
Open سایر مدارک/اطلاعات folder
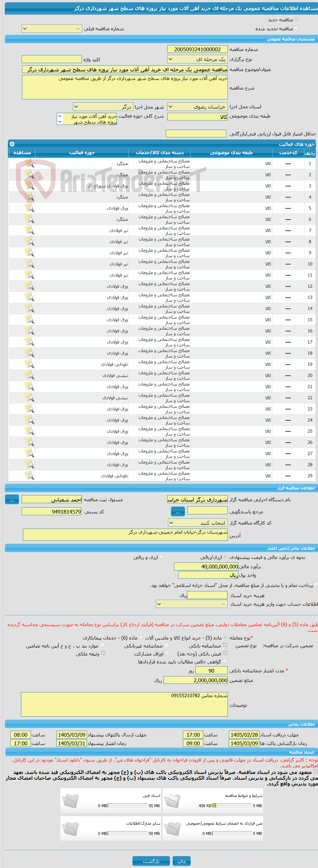[x=70, y=828]
